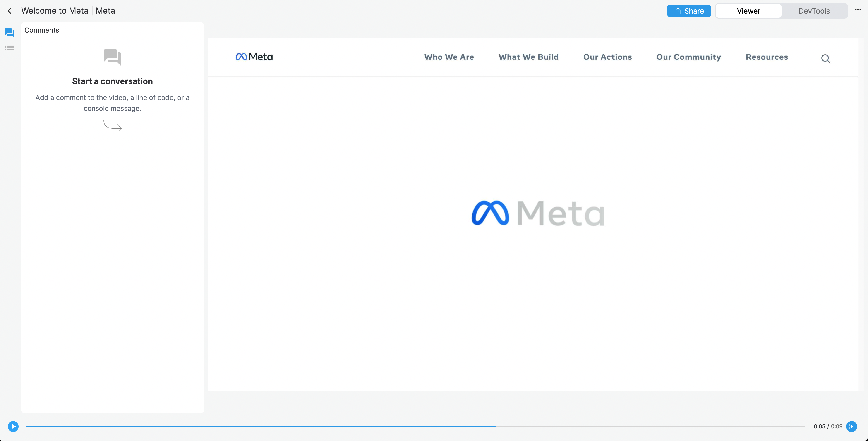Click the large Meta logo in the page
This screenshot has height=441, width=868.
[x=538, y=213]
